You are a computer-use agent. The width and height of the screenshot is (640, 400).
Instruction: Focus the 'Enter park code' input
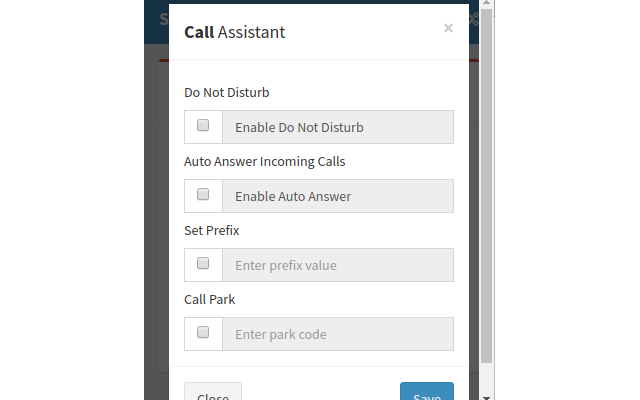(x=338, y=334)
